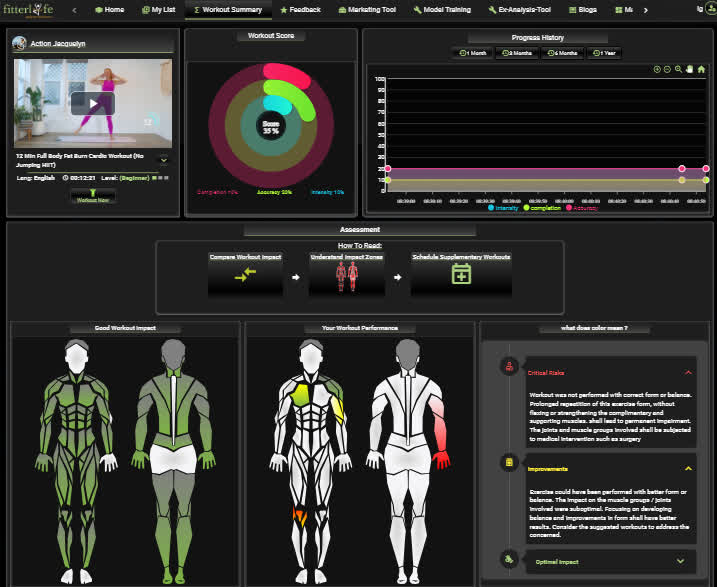Screen dimensions: 717x587
Task: Click the Progress History title
Action: pyautogui.click(x=537, y=37)
